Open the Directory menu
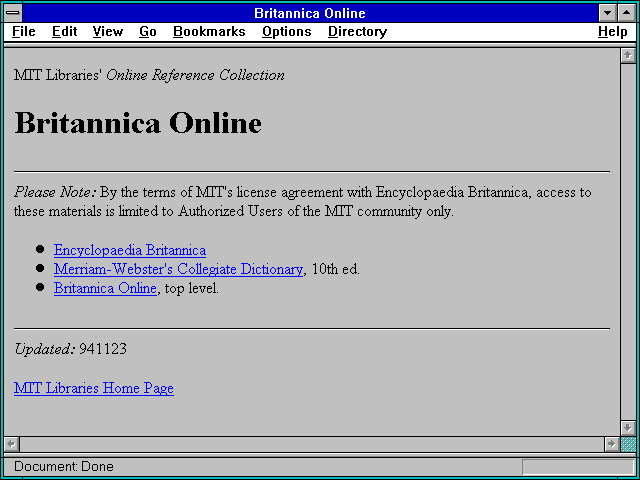 tap(357, 32)
